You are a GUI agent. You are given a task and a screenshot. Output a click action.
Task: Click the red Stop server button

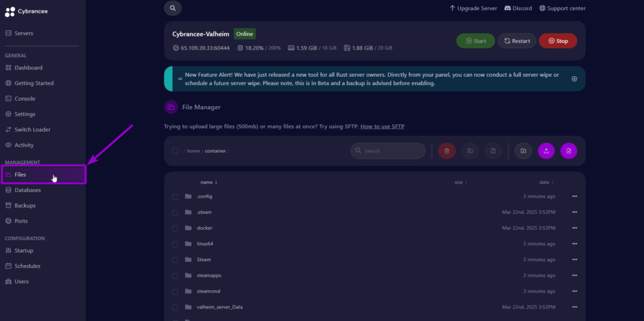(x=558, y=41)
